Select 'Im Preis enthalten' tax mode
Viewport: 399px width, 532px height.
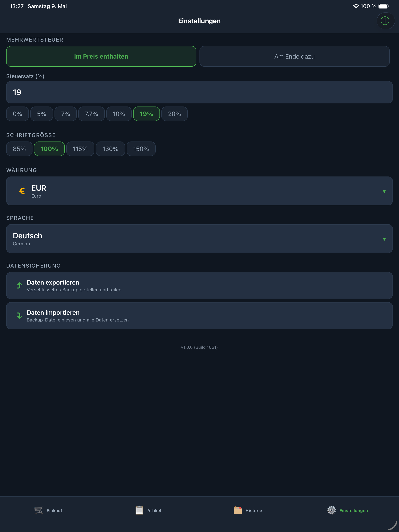click(x=101, y=56)
